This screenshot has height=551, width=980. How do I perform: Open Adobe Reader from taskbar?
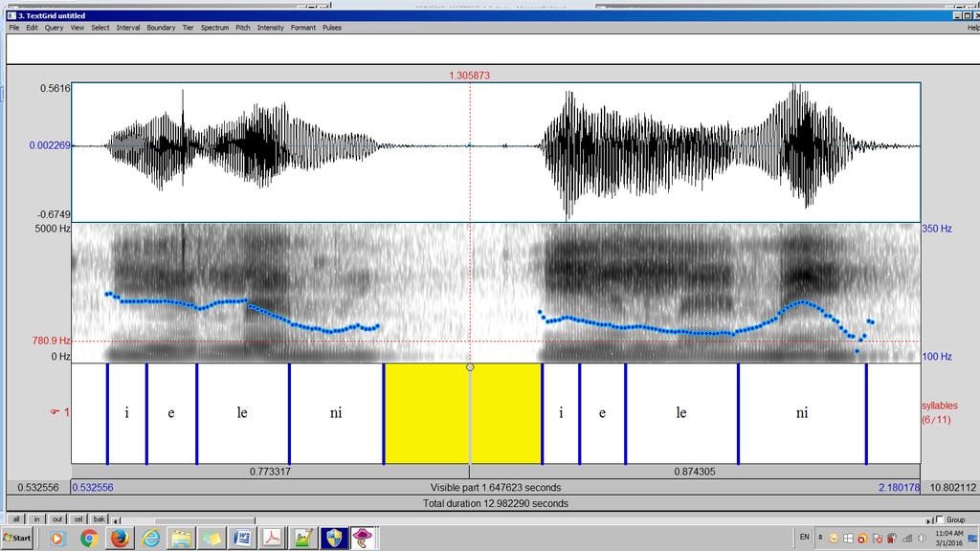point(273,538)
